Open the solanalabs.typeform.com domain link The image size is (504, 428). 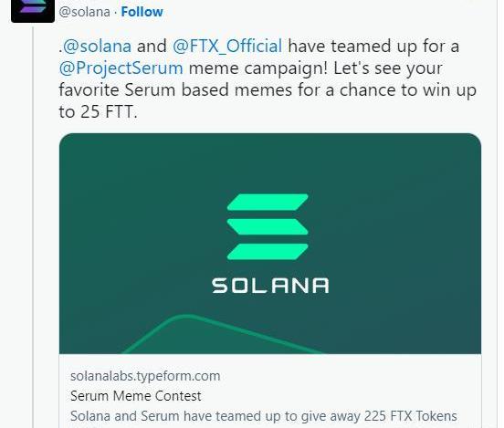[x=145, y=376]
